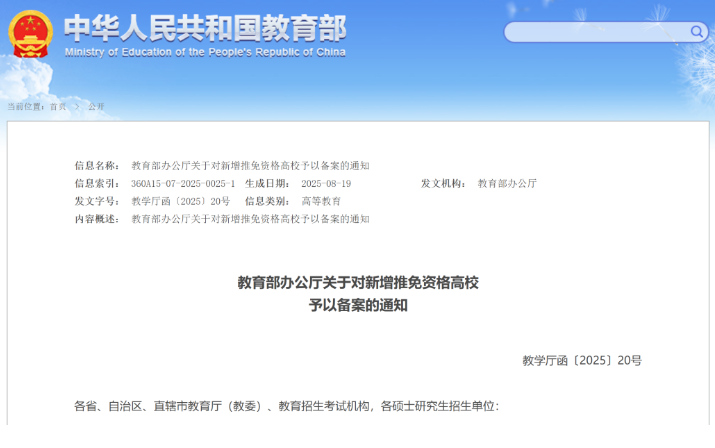Click the headline's second line 予以备案的通知

tap(358, 305)
